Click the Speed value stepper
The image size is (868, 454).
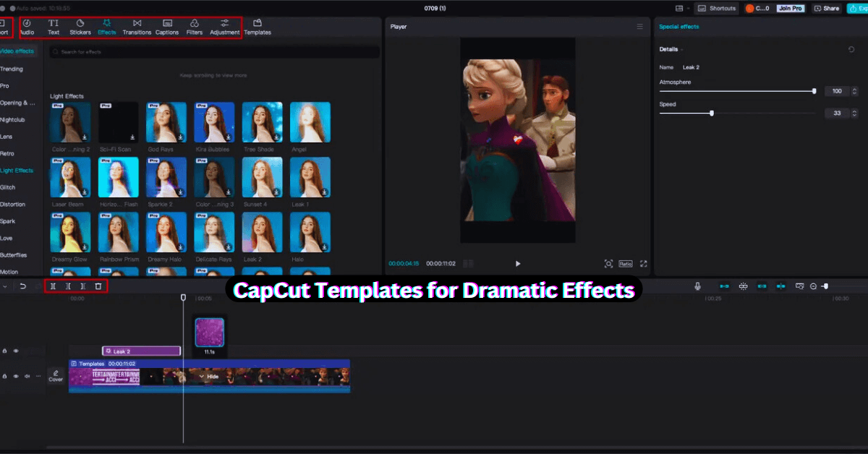click(854, 113)
